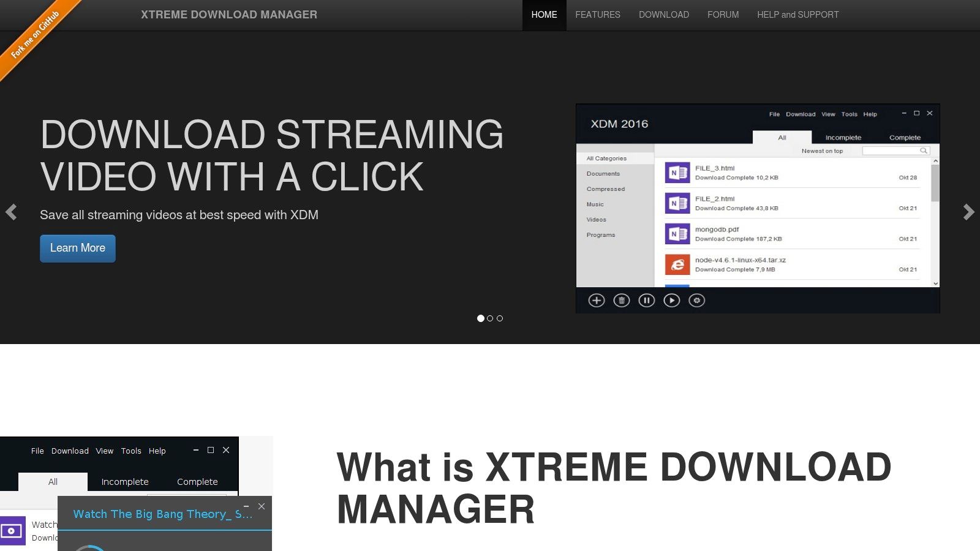Click the What is XTREME DOWNLOAD MANAGER heading

[x=614, y=488]
